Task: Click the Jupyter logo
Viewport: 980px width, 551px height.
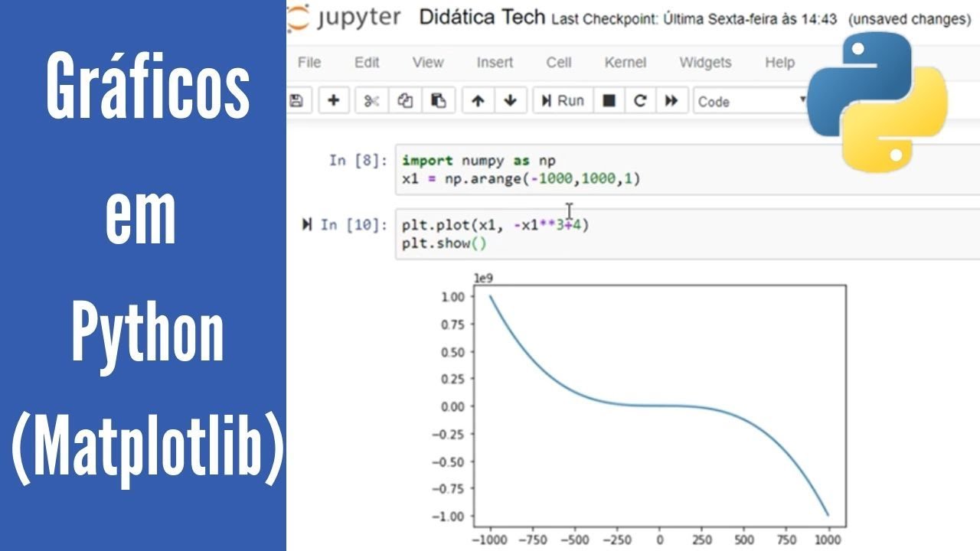Action: 345,19
